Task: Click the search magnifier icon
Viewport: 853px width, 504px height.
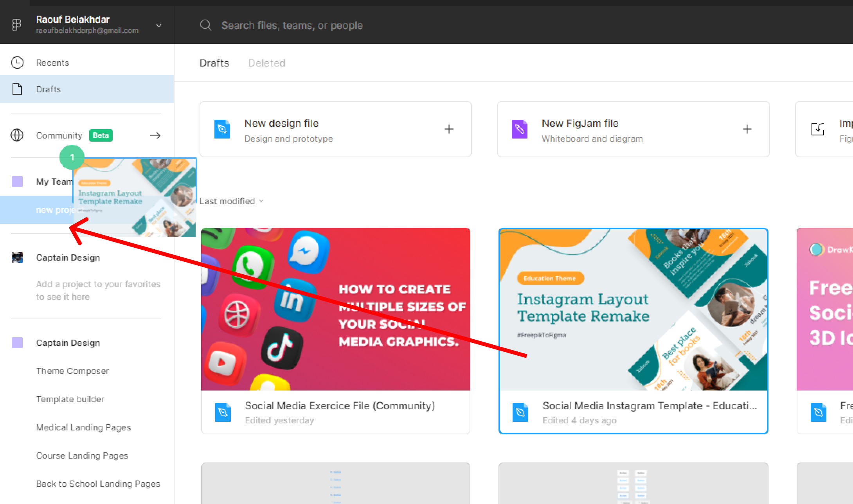Action: (206, 25)
